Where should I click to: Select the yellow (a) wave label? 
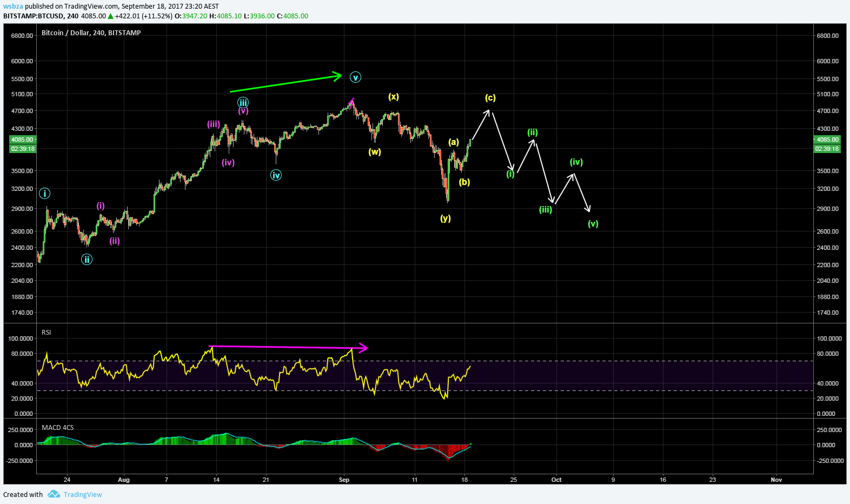[454, 142]
